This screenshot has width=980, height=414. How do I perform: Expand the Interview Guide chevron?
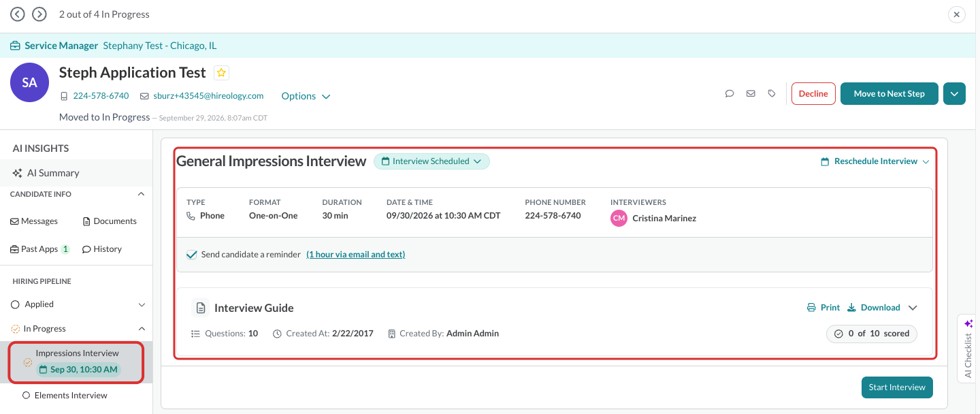pos(913,308)
